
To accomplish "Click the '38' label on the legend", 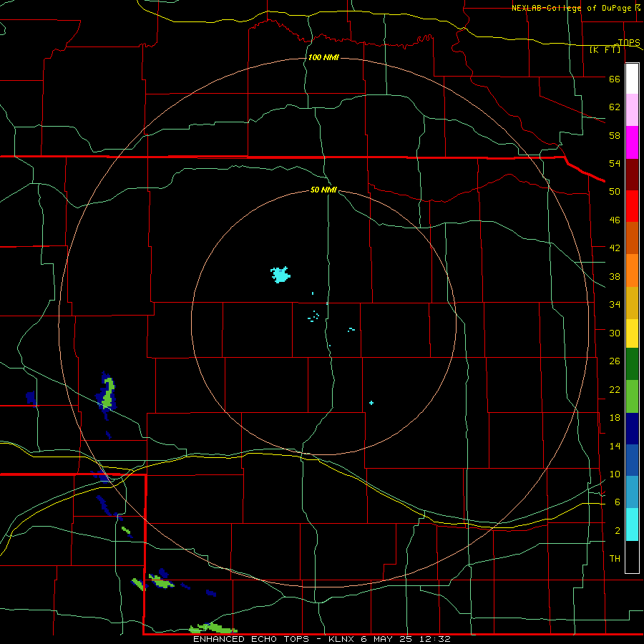I will pos(615,276).
